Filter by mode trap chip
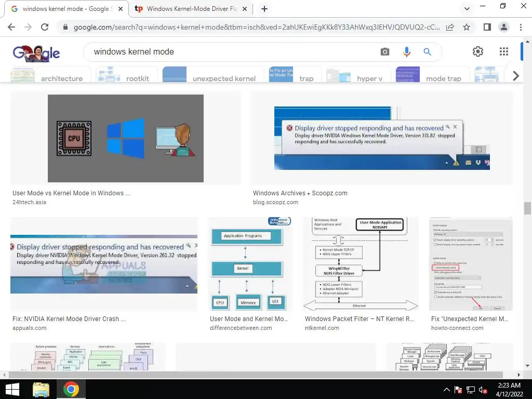The height and width of the screenshot is (399, 532). pyautogui.click(x=433, y=75)
